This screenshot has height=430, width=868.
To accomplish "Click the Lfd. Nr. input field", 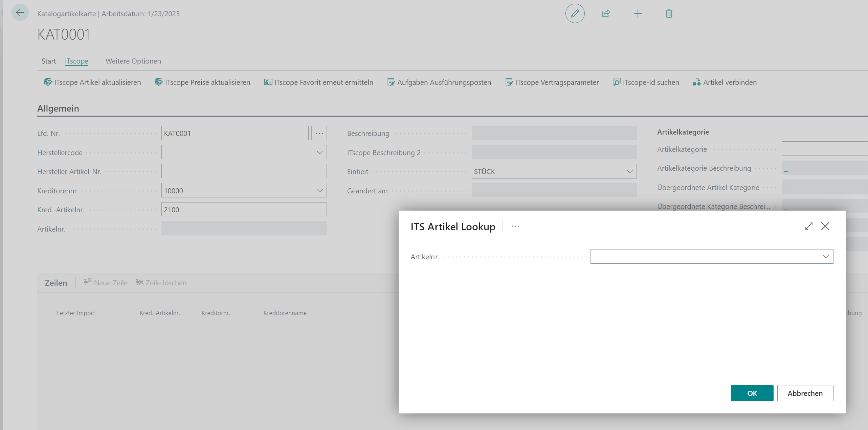I will [235, 133].
